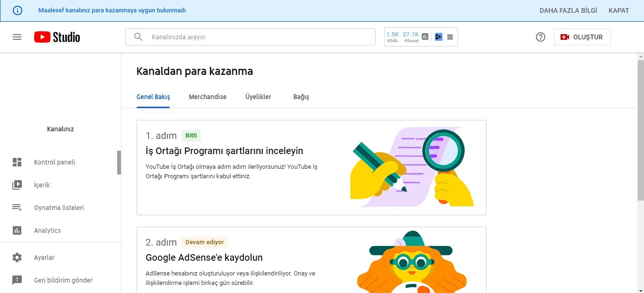Dismiss the banner with KAPAT

coord(619,10)
